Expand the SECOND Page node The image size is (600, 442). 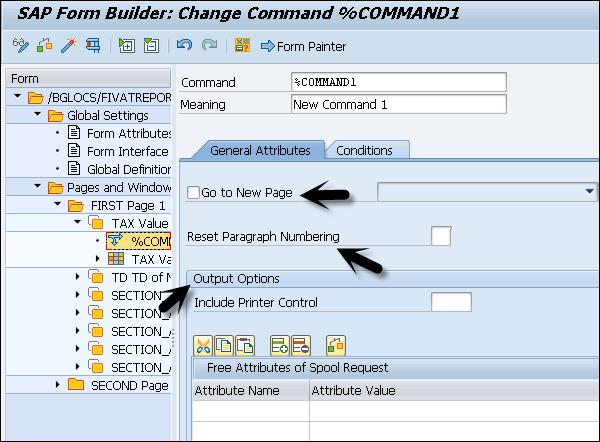(59, 385)
